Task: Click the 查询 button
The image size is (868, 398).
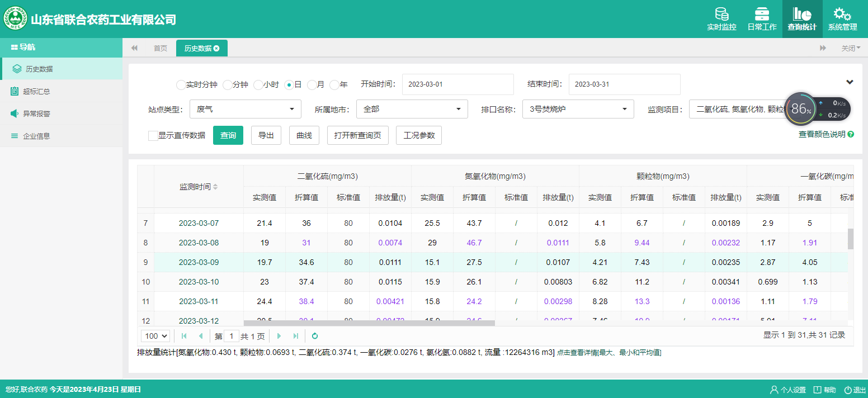Action: (228, 135)
